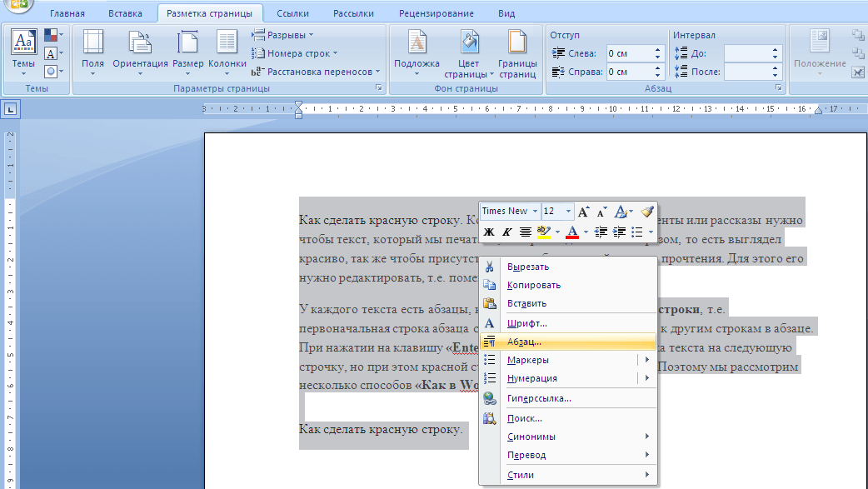Apply center alignment from the mini toolbar
Image resolution: width=868 pixels, height=489 pixels.
coord(526,232)
